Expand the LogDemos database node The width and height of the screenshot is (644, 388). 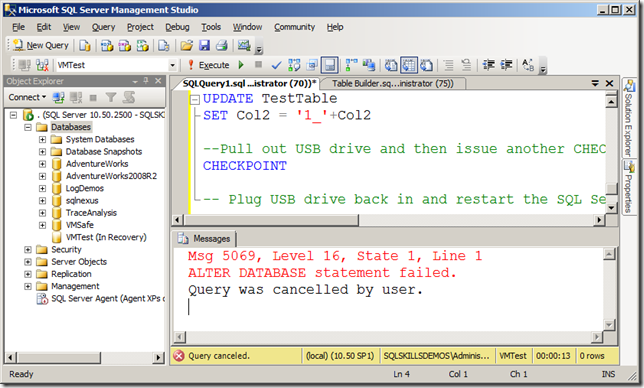pyautogui.click(x=42, y=188)
